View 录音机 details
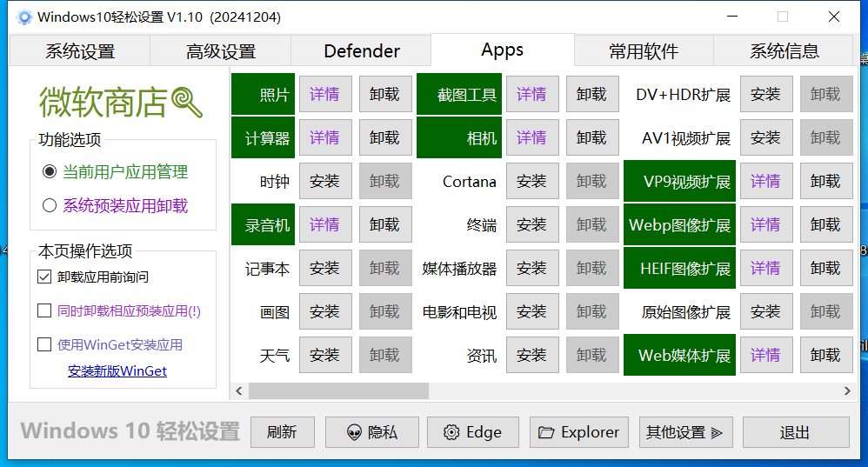The image size is (868, 467). pyautogui.click(x=325, y=224)
